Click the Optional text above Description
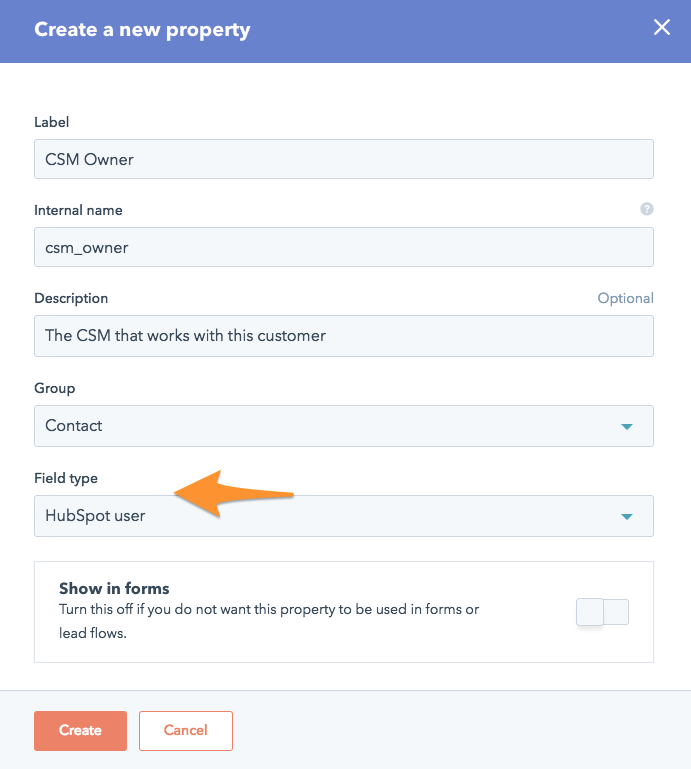 [x=625, y=298]
